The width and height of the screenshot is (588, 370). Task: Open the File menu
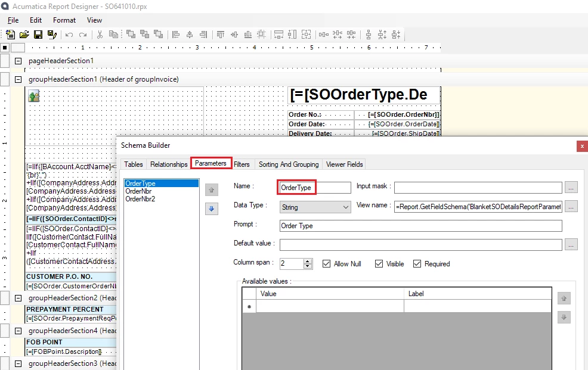[x=13, y=20]
